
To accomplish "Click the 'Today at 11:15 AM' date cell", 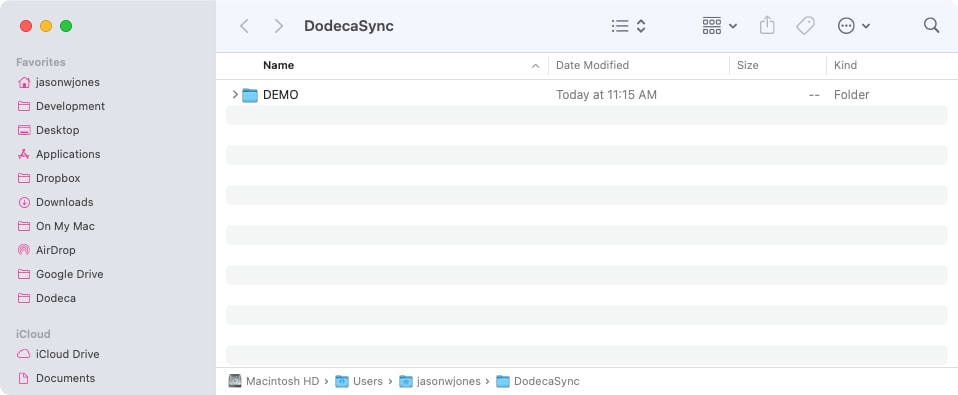I will pos(606,95).
